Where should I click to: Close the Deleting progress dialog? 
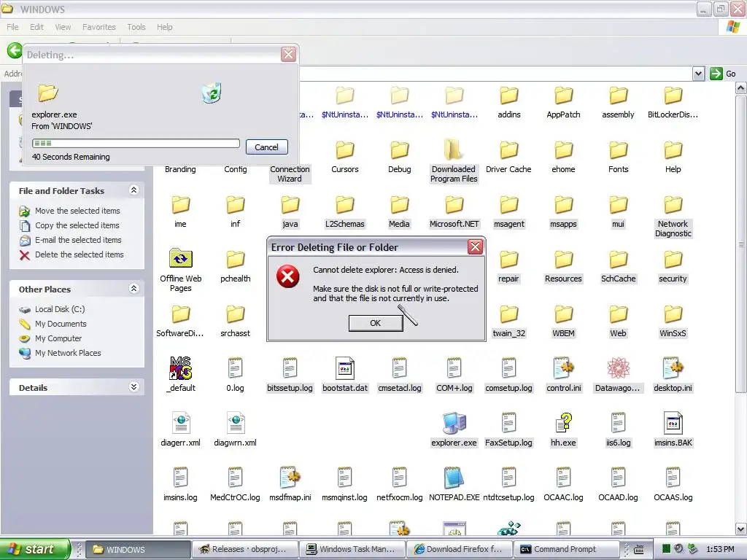pyautogui.click(x=288, y=54)
